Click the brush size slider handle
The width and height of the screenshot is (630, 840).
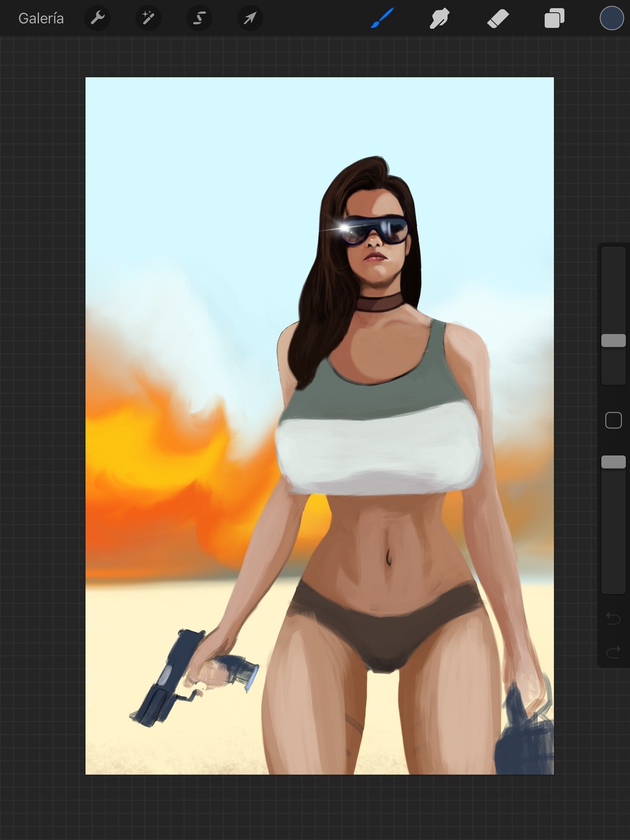[x=613, y=340]
